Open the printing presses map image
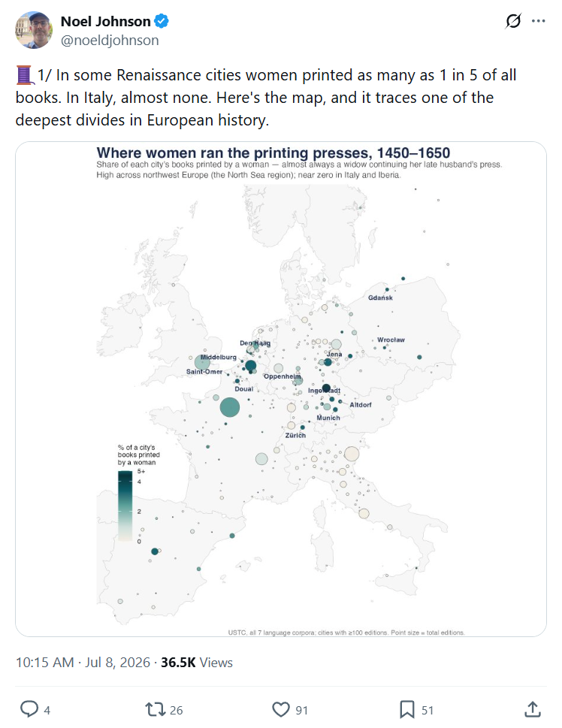This screenshot has height=728, width=562. (280, 389)
